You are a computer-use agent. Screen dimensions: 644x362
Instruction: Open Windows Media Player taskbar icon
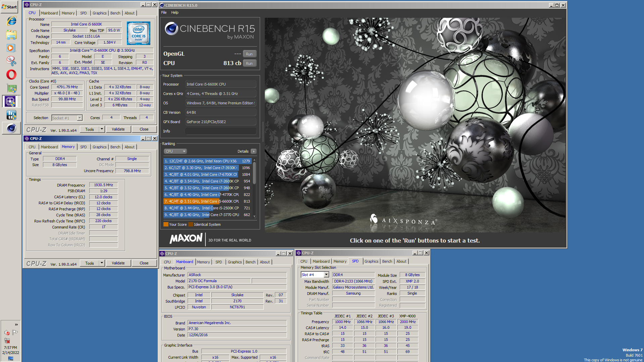[x=11, y=48]
